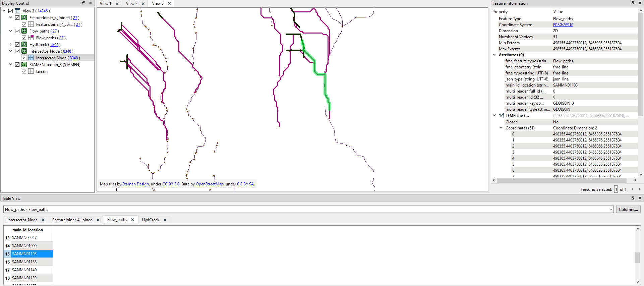644x286 pixels.
Task: Uncheck the FeatureJoiner_4_Joi... layer checkbox
Action: (x=24, y=24)
